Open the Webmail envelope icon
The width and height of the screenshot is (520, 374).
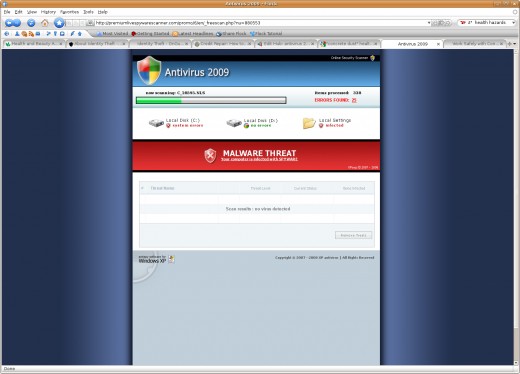tap(38, 34)
